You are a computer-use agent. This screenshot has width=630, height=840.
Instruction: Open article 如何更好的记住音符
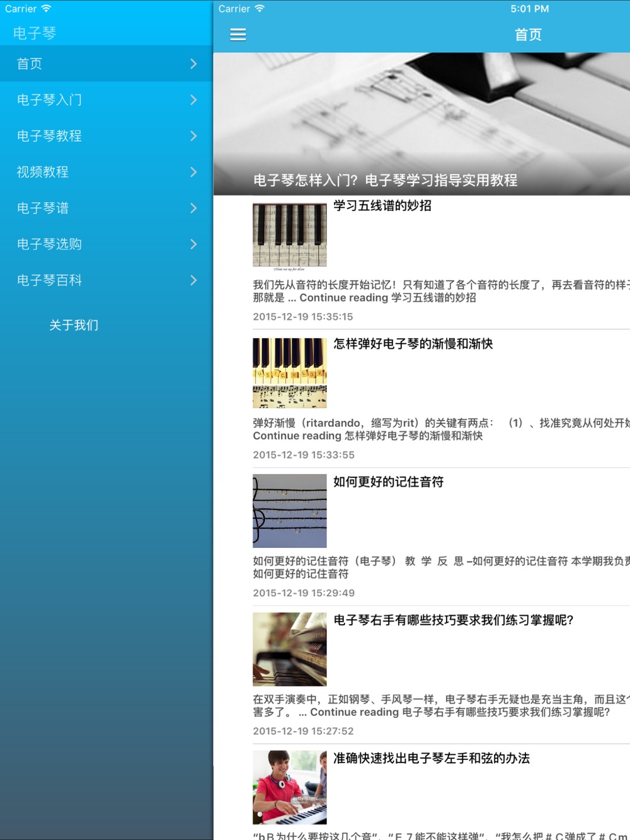[388, 482]
